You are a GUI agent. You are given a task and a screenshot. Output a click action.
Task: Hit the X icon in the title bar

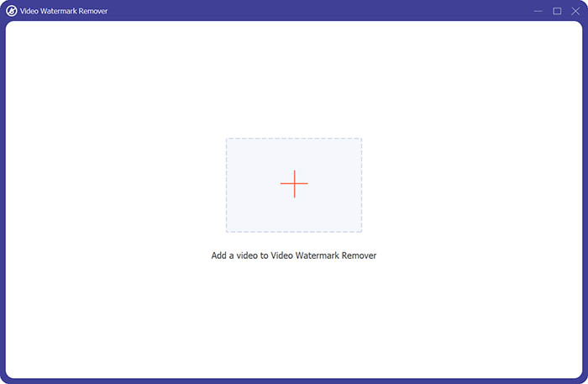coord(575,11)
